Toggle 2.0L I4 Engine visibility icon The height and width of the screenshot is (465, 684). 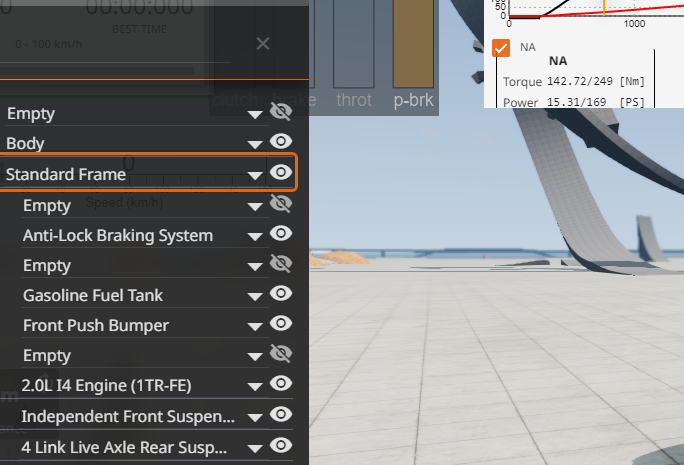282,384
